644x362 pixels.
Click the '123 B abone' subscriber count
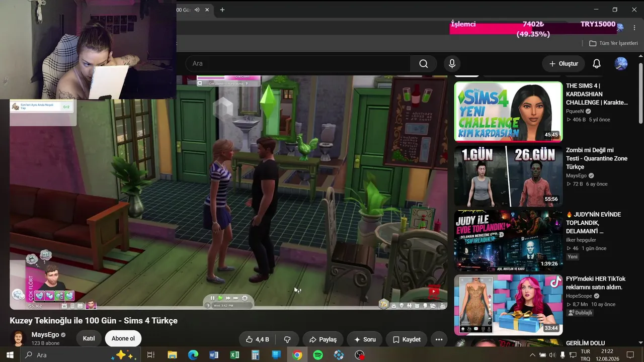[46, 343]
